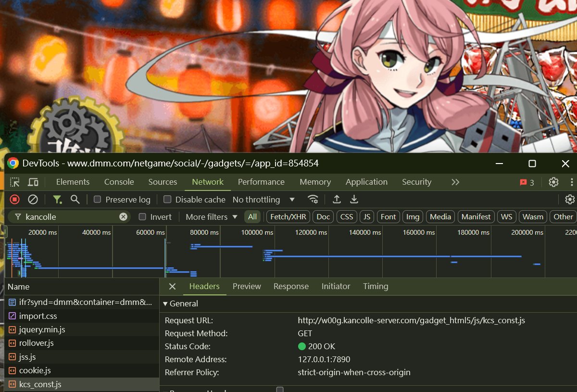
Task: Switch to the Security panel tab
Action: coord(416,182)
